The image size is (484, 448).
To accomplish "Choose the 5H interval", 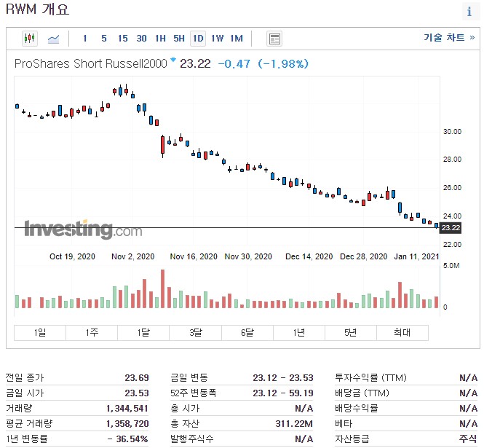I will 179,39.
